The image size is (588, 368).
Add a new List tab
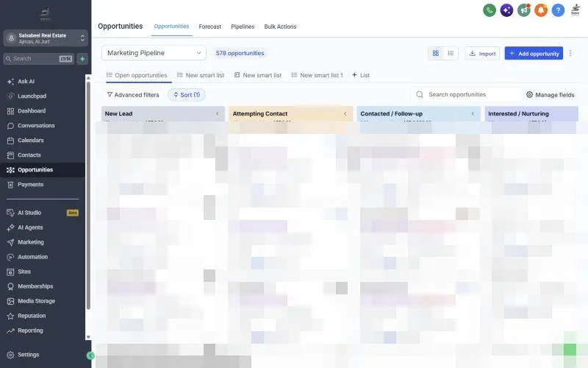coord(361,75)
